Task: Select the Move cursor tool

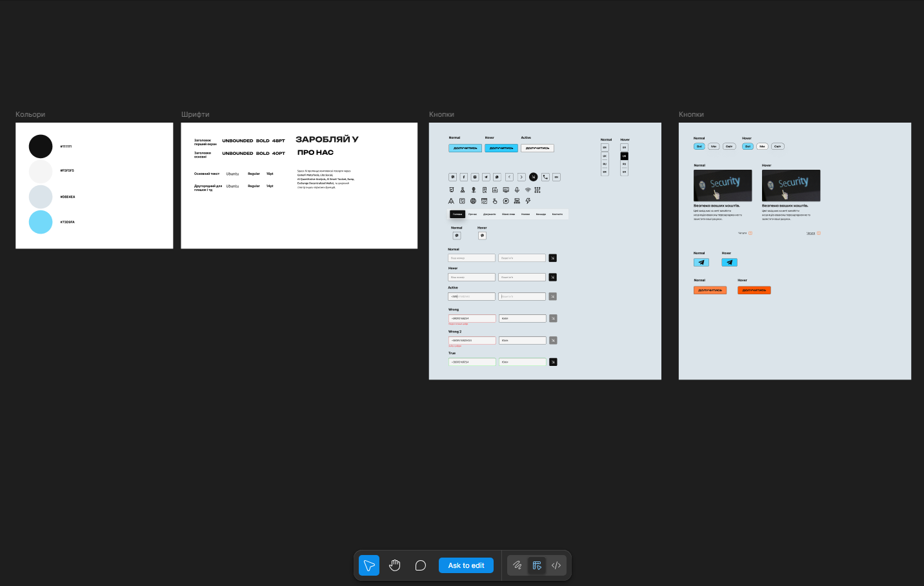Action: [369, 565]
